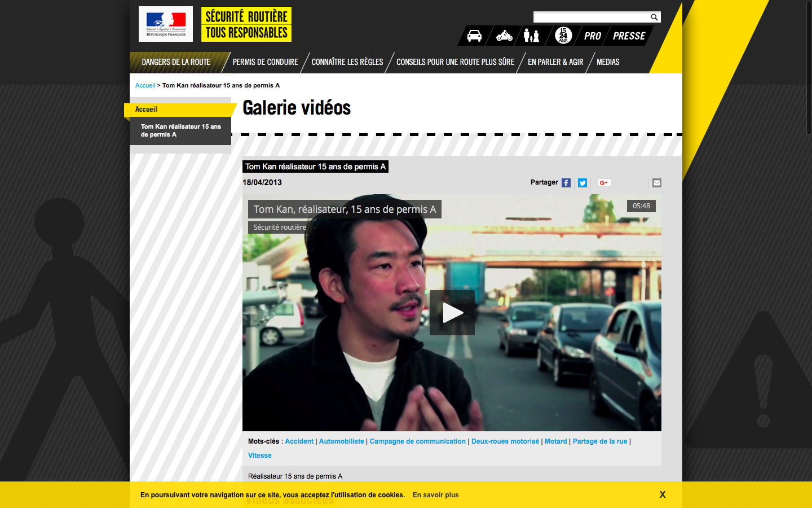This screenshot has width=812, height=508.
Task: Open Conseils pour une route plus sûre
Action: pos(455,62)
